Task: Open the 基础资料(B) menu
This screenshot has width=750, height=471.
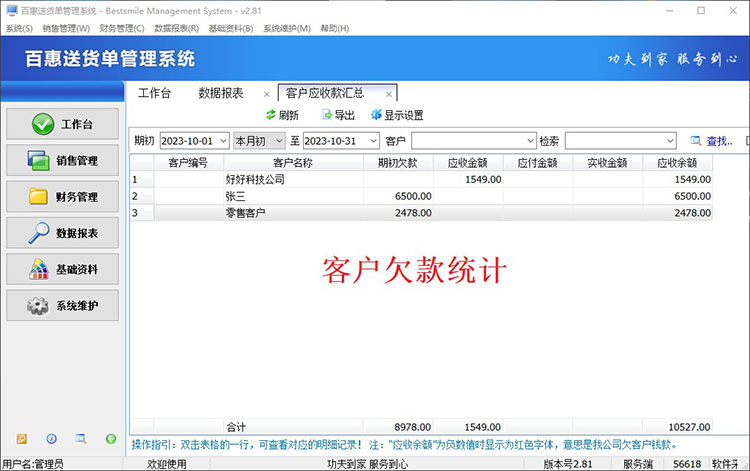Action: point(231,28)
